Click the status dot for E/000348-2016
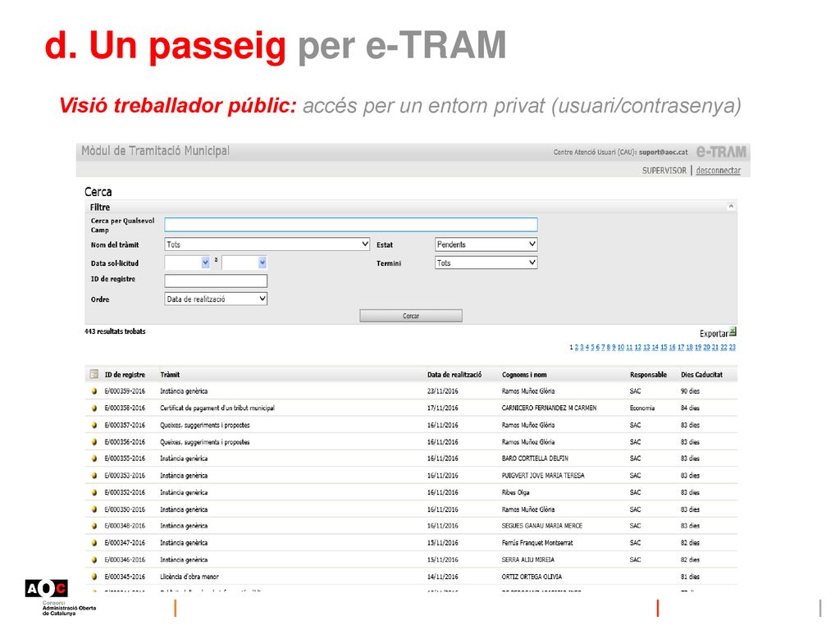840x630 pixels. tap(94, 526)
